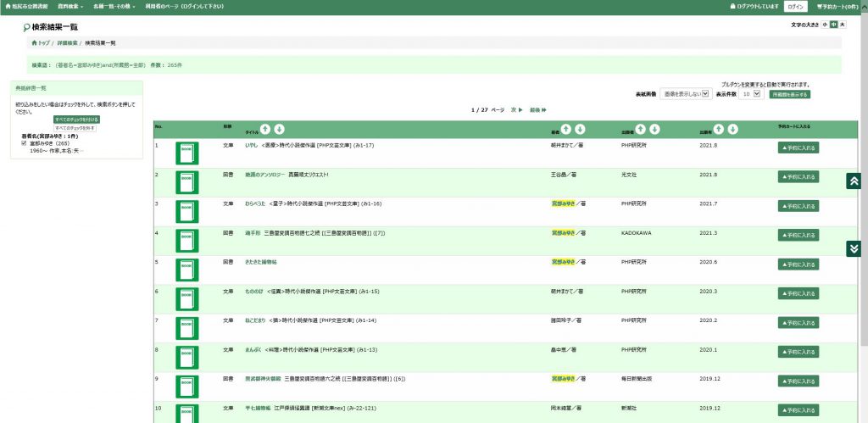868x423 pixels.
Task: Open title link 絶筆のアンソロジー in row 2
Action: (x=265, y=175)
